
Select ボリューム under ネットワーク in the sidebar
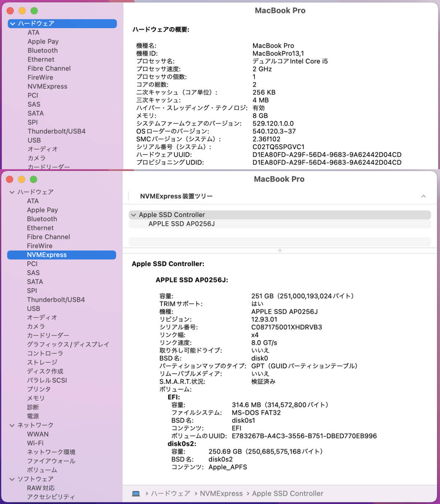(x=42, y=470)
